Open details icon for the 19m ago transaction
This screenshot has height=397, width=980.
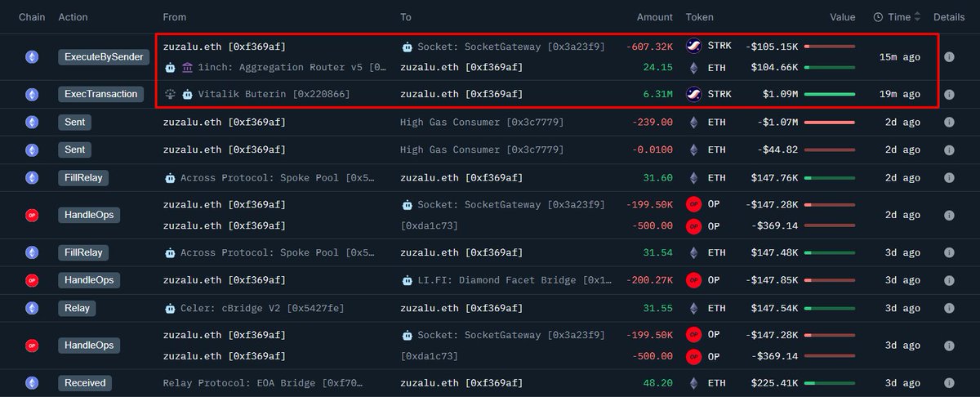tap(949, 94)
